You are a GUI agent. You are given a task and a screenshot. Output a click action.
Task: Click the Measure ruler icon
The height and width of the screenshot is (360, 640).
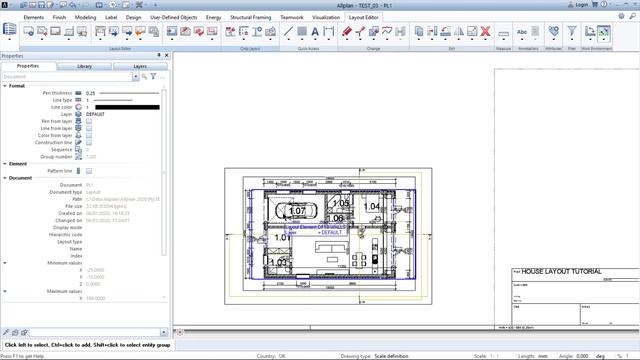504,33
